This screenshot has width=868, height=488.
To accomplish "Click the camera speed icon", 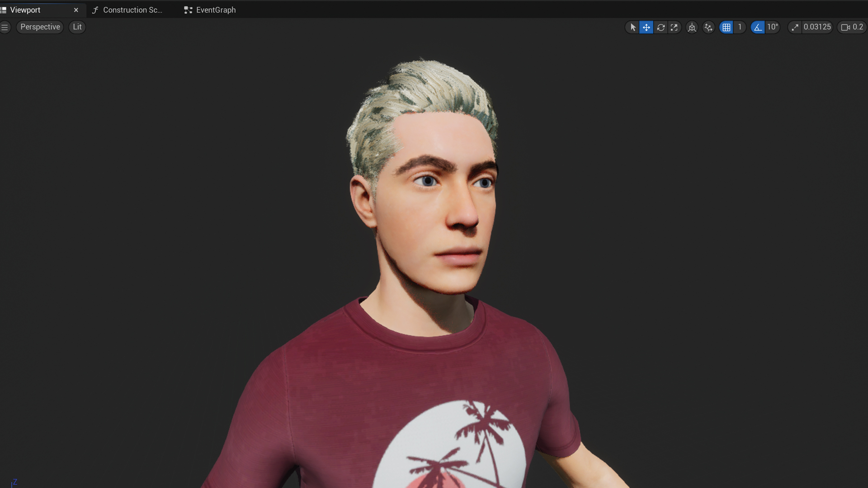I will (x=845, y=27).
